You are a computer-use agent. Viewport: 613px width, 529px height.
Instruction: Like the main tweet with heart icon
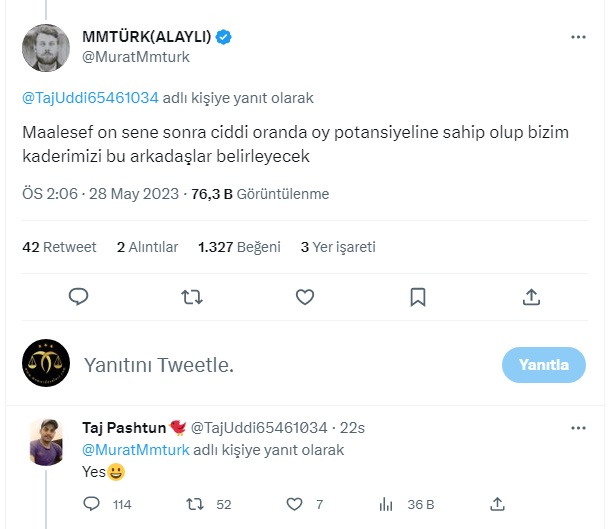pyautogui.click(x=306, y=297)
